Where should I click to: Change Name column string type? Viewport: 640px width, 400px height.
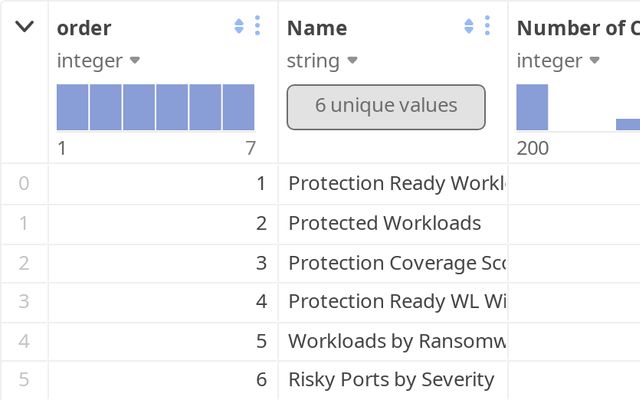(322, 61)
